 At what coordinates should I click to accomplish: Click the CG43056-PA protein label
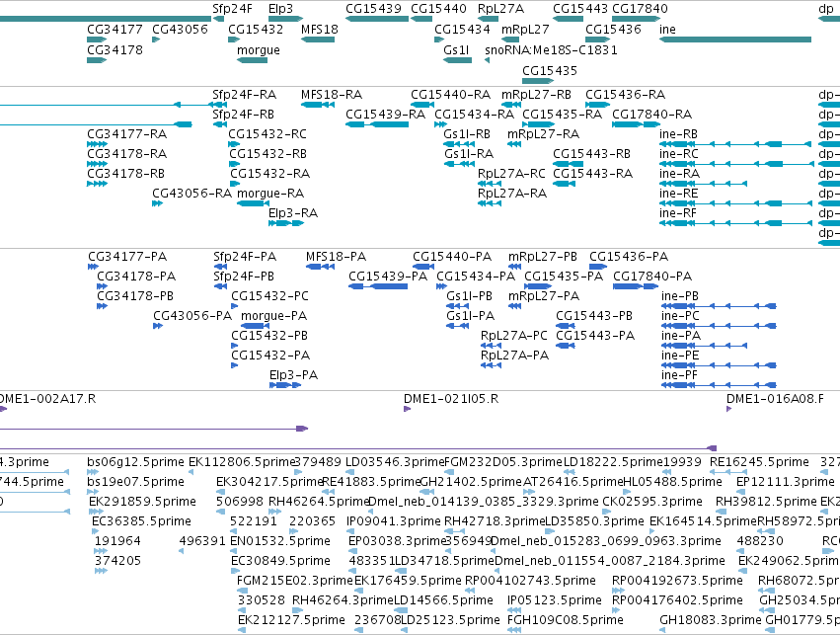pyautogui.click(x=192, y=316)
